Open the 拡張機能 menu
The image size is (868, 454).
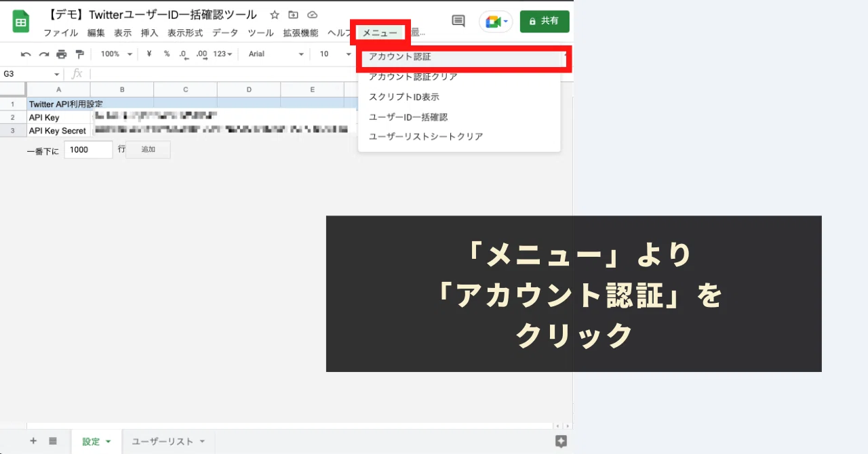[x=300, y=33]
